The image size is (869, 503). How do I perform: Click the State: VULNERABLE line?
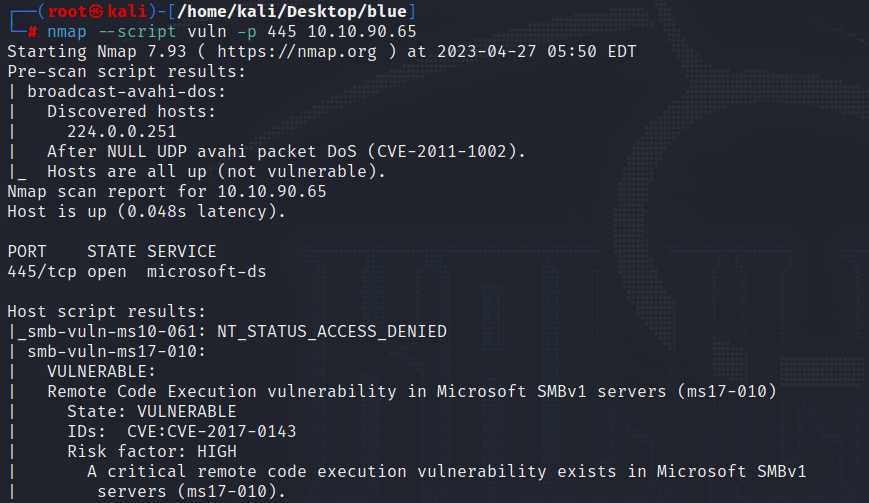click(152, 411)
